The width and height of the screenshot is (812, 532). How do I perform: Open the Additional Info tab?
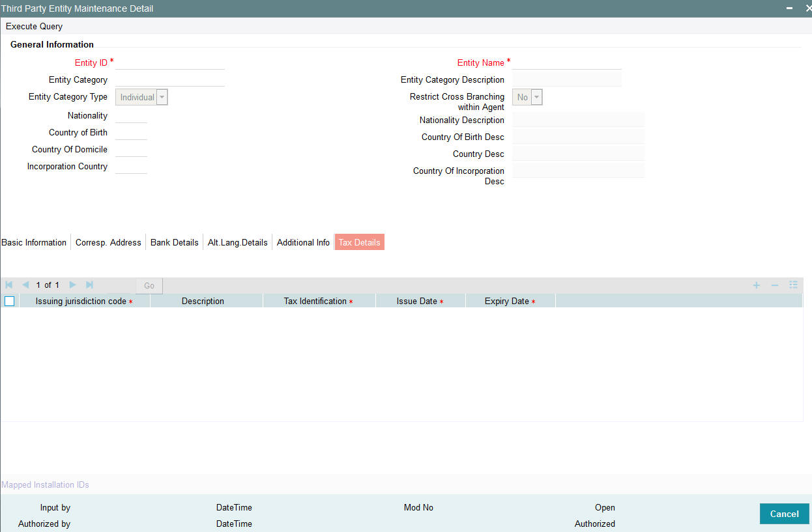(x=303, y=242)
